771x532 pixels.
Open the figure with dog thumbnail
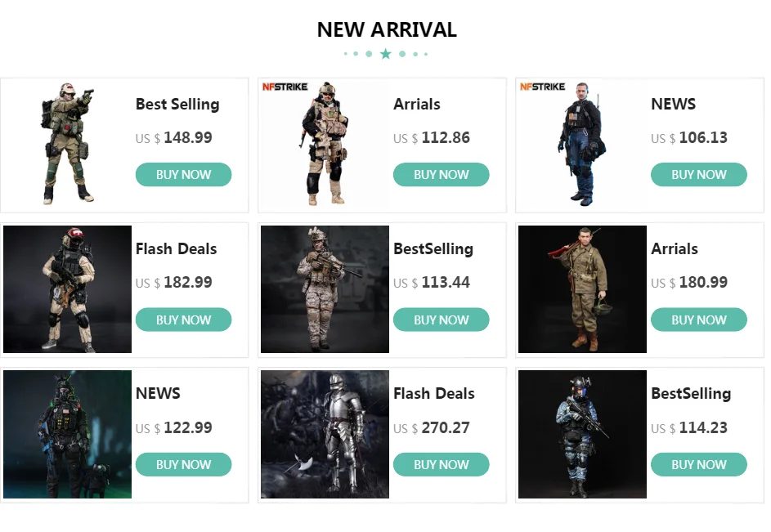[67, 434]
